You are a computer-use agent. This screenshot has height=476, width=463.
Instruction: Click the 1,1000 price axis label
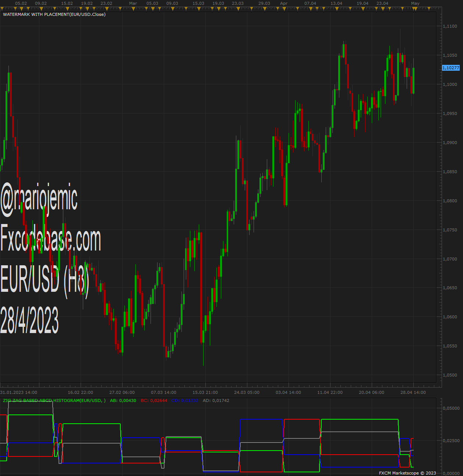[x=450, y=84]
